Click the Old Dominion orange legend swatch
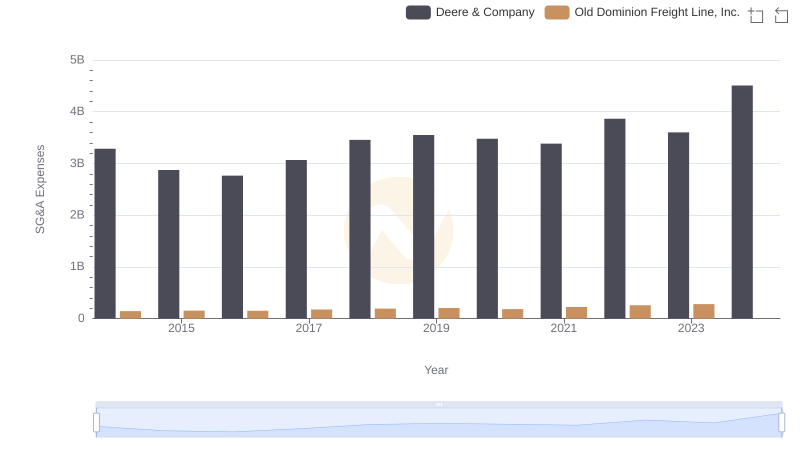Image resolution: width=800 pixels, height=461 pixels. coord(557,12)
